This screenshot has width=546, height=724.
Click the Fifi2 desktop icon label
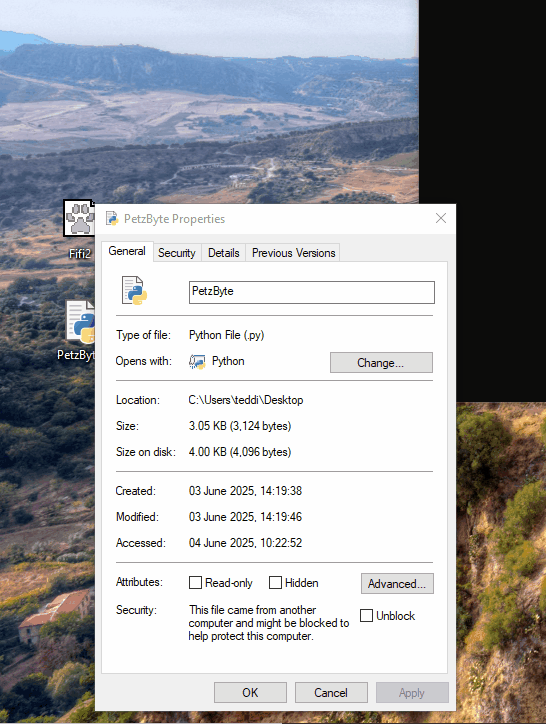tap(80, 253)
